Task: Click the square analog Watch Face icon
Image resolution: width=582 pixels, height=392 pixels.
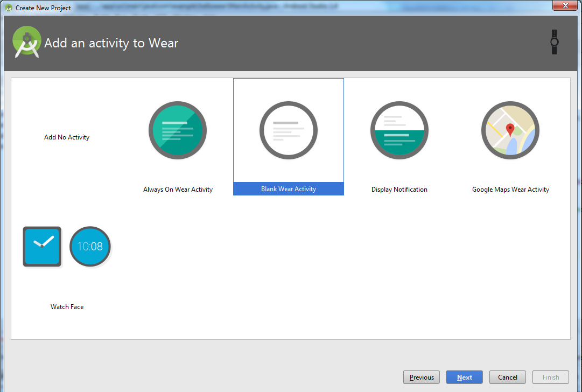Action: coord(43,247)
